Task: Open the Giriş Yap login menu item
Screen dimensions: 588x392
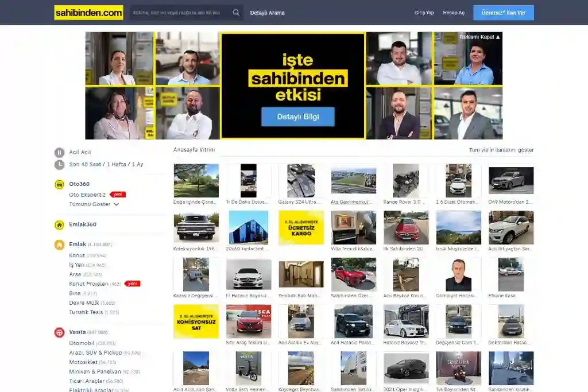Action: pos(424,13)
